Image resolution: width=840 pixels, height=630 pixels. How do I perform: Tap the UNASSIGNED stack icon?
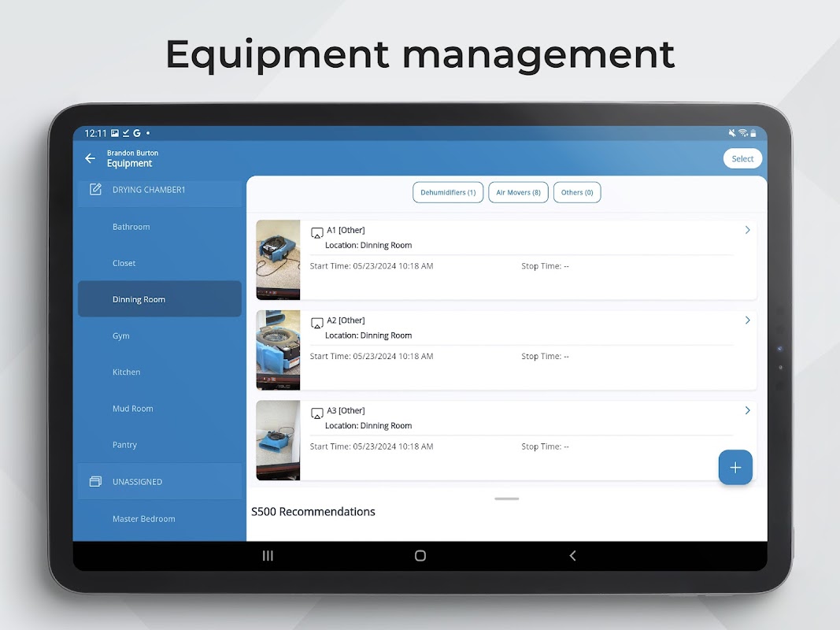[x=95, y=482]
